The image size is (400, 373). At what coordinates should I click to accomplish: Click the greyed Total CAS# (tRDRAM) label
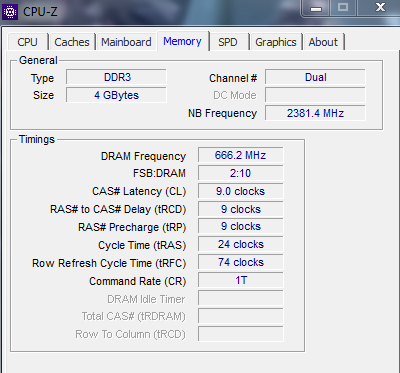coord(134,316)
